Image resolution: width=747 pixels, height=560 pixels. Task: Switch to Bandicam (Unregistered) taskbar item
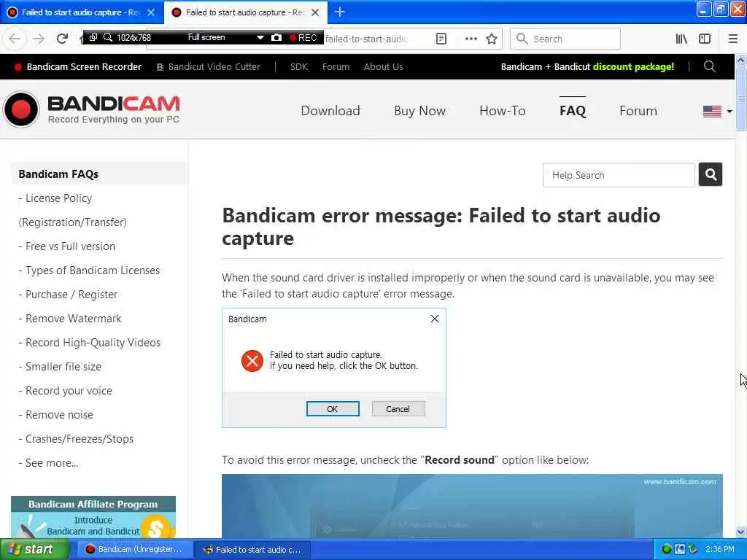(x=134, y=550)
